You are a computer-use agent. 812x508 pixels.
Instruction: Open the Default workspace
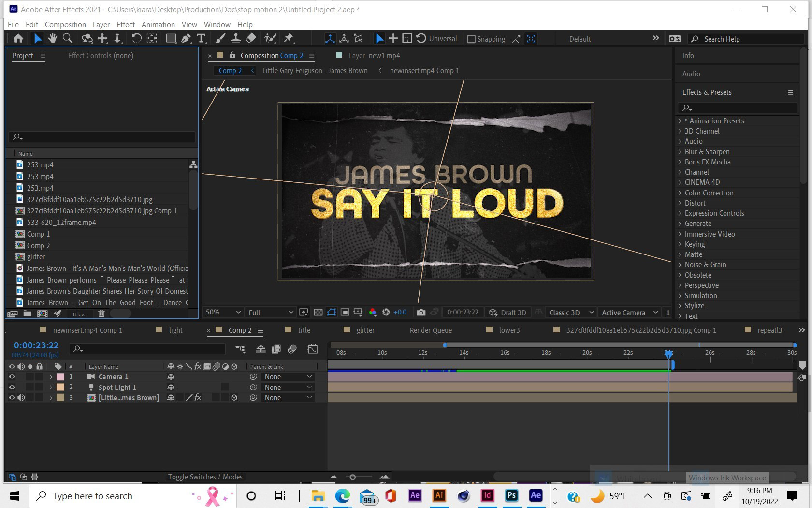pos(580,39)
